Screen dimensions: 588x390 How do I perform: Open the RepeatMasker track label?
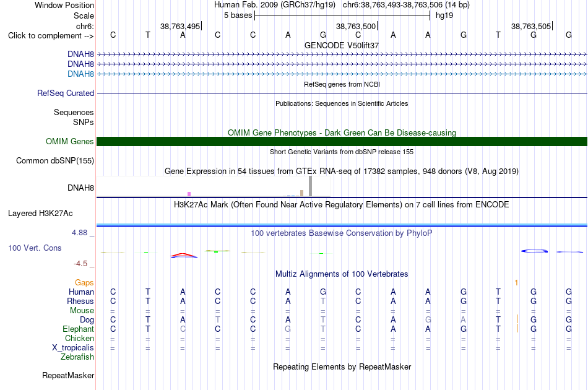(68, 375)
